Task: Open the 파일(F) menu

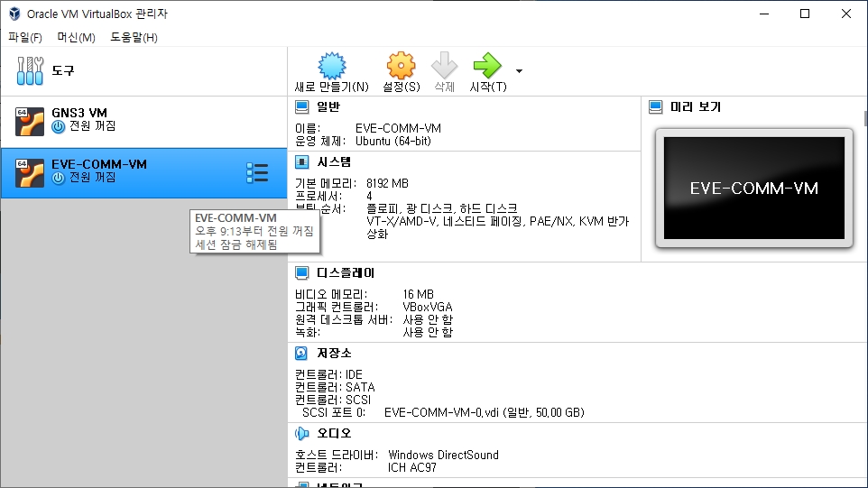Action: coord(25,38)
